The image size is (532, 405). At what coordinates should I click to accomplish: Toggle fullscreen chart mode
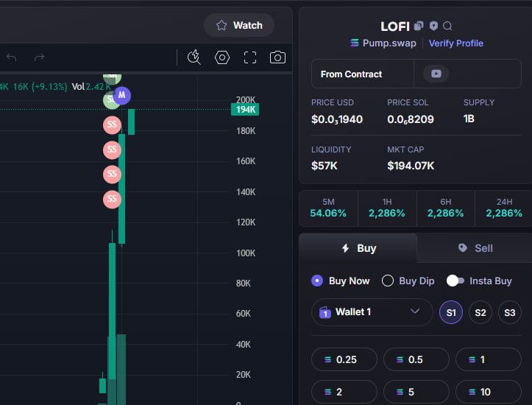click(250, 57)
